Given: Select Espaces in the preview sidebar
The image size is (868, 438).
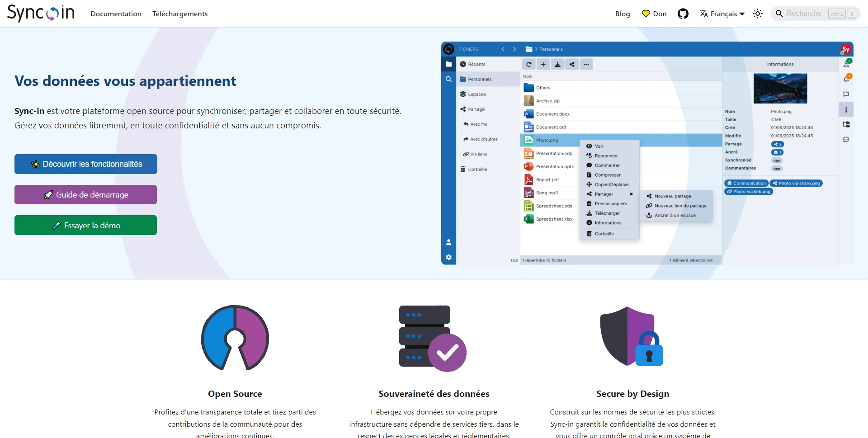Looking at the screenshot, I should [488, 94].
